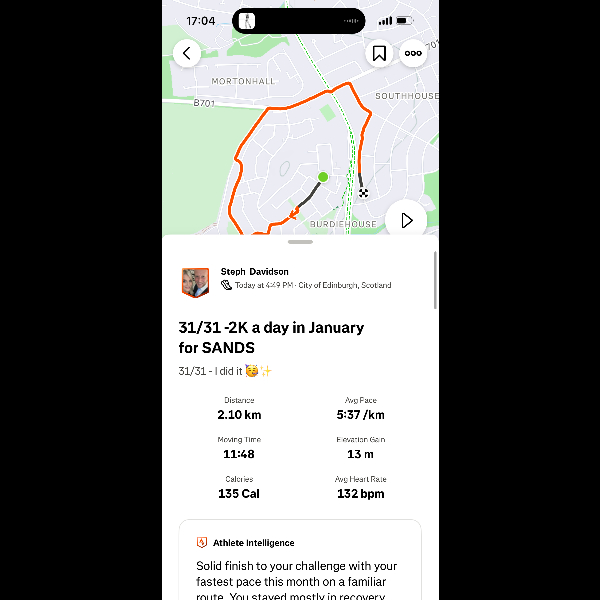Tap the Dynamic Island live activity
The height and width of the screenshot is (600, 600).
298,21
